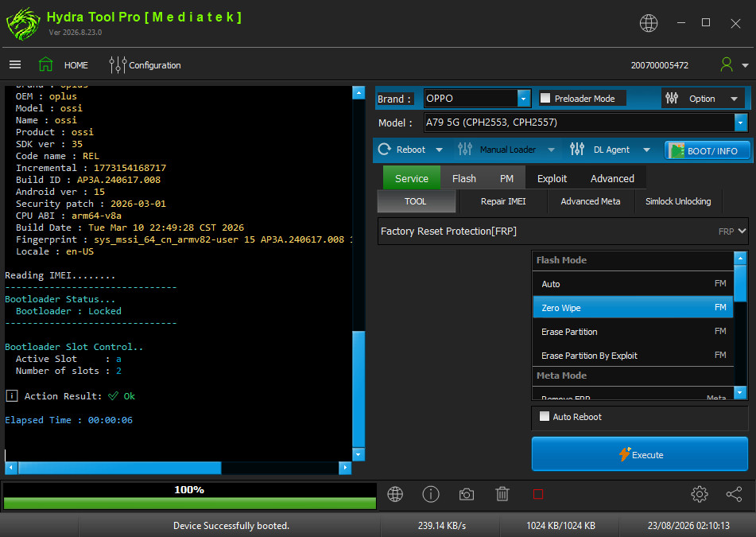
Task: Select Erase Partition option
Action: click(633, 332)
